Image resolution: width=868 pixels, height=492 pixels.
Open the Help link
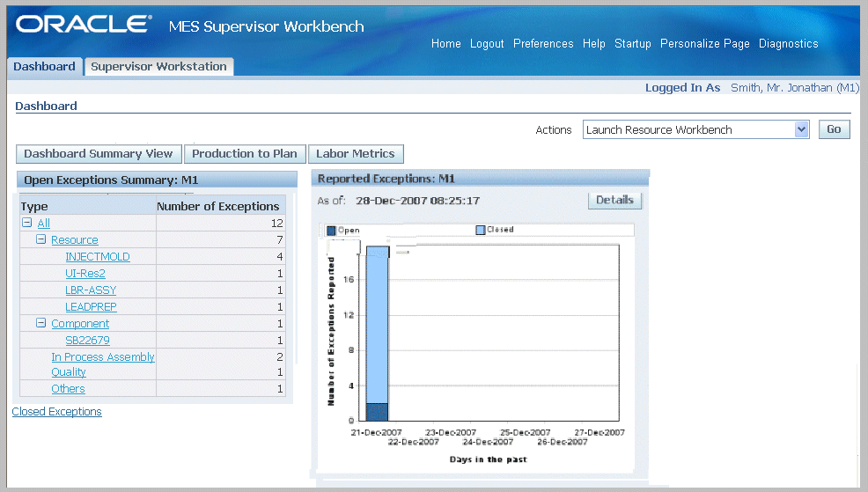coord(594,44)
